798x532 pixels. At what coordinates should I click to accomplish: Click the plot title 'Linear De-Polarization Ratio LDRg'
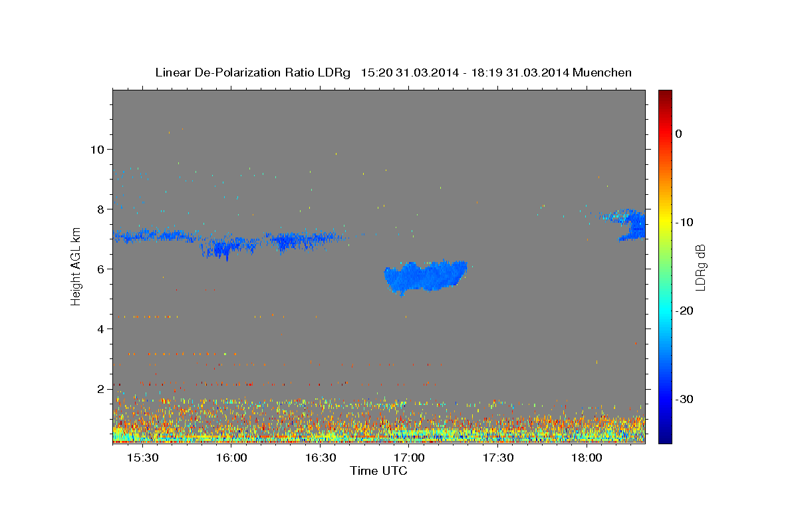coord(253,72)
